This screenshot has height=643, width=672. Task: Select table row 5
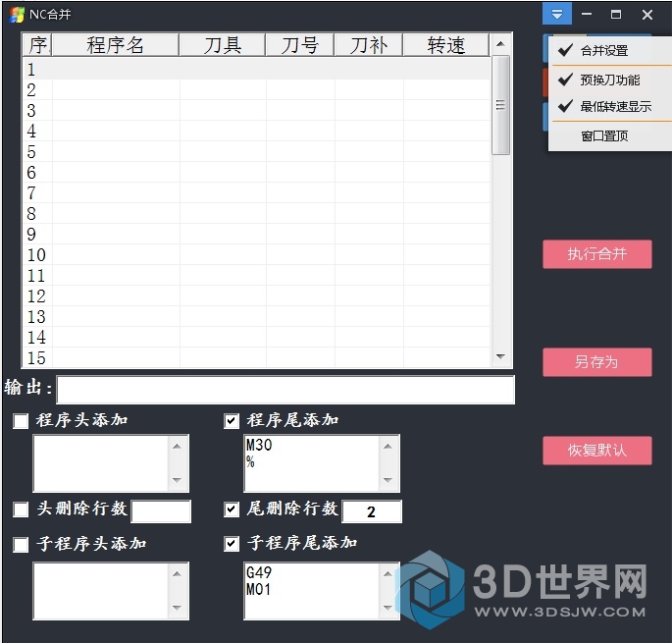pyautogui.click(x=256, y=151)
